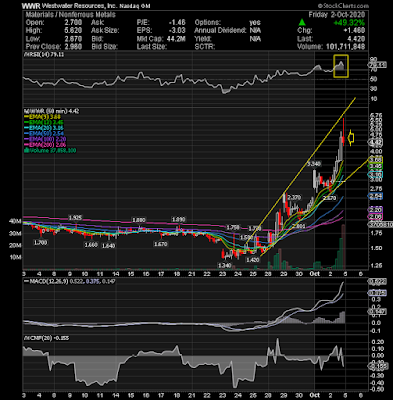
Task: Click the green up-triangle change indicator
Action: (302, 22)
